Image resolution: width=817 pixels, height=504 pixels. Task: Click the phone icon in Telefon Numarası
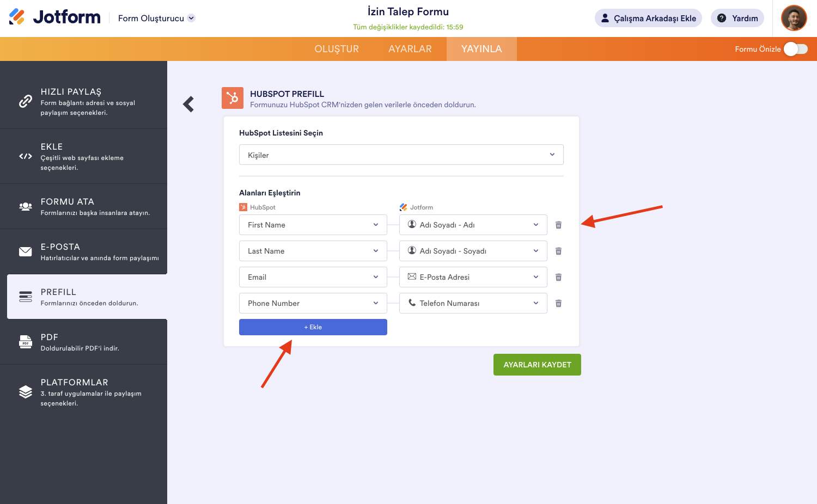[412, 303]
